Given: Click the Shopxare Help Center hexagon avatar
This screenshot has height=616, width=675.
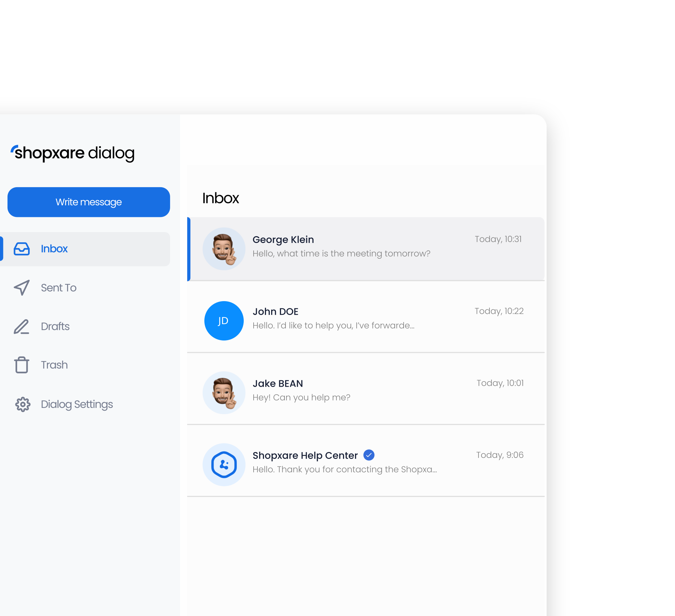Looking at the screenshot, I should [224, 465].
